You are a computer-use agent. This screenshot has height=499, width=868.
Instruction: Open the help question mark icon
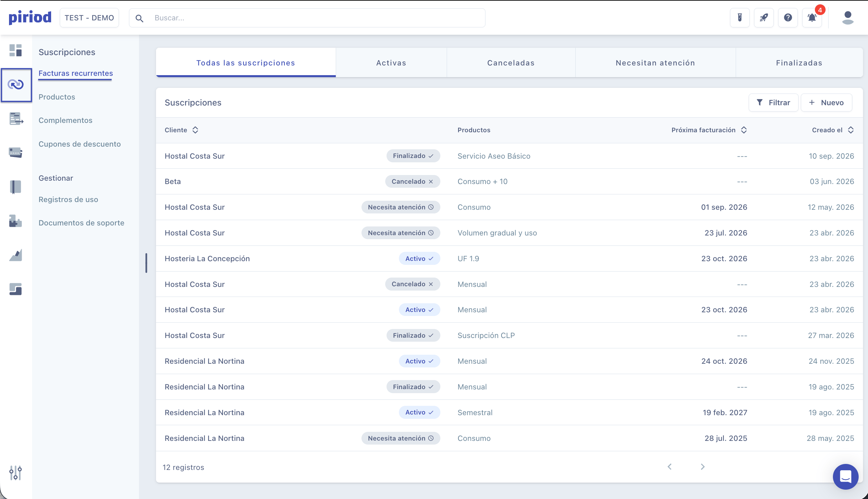point(788,18)
